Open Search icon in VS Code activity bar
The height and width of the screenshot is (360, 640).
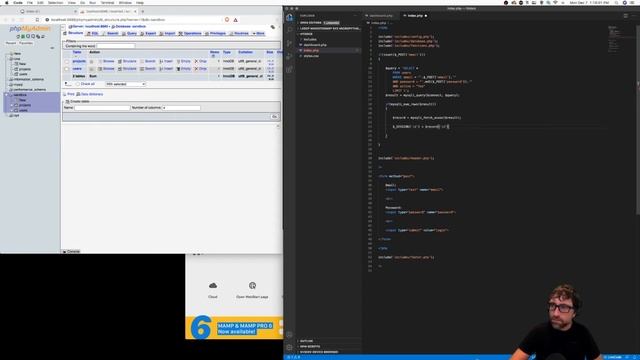289,30
